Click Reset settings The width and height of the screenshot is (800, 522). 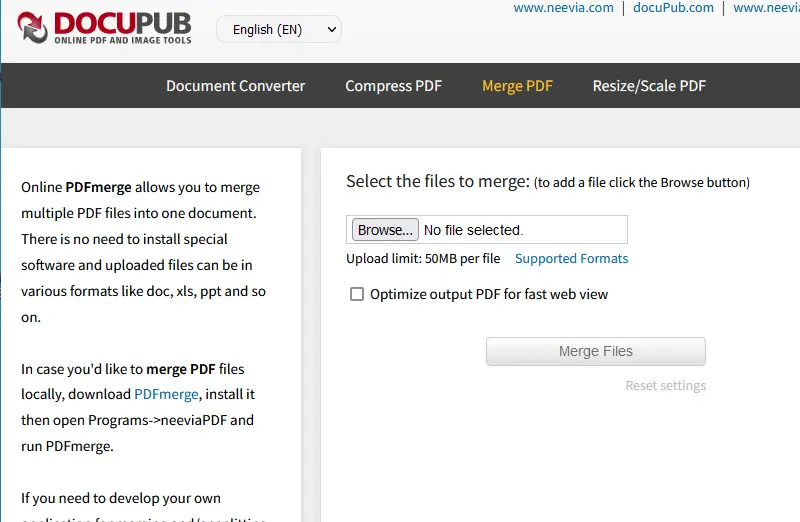666,385
